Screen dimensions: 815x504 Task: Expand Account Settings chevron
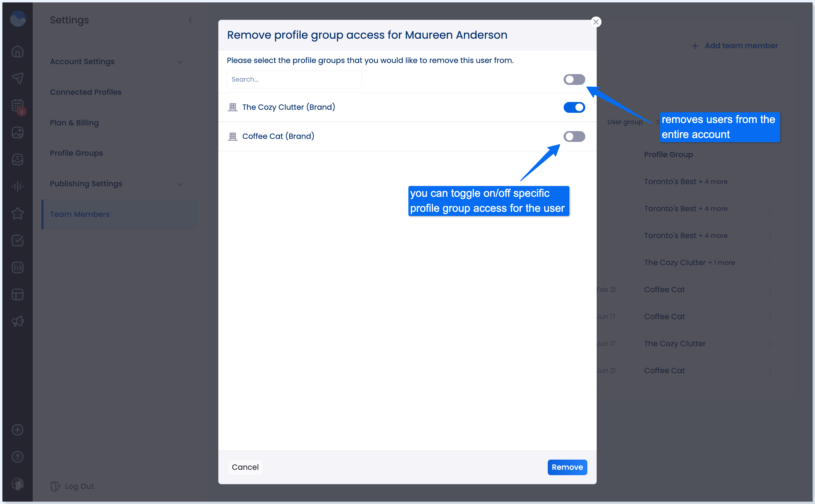click(180, 62)
